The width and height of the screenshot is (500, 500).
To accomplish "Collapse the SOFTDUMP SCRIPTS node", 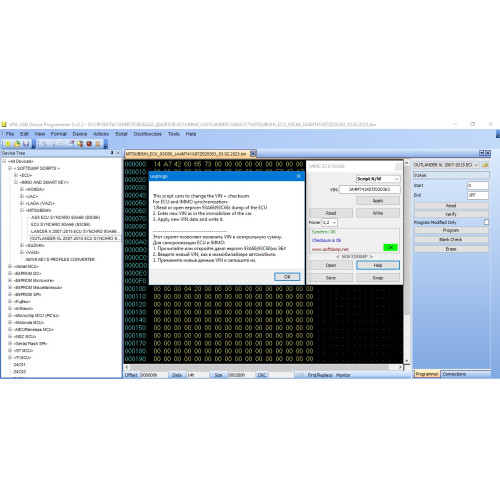I will point(10,168).
